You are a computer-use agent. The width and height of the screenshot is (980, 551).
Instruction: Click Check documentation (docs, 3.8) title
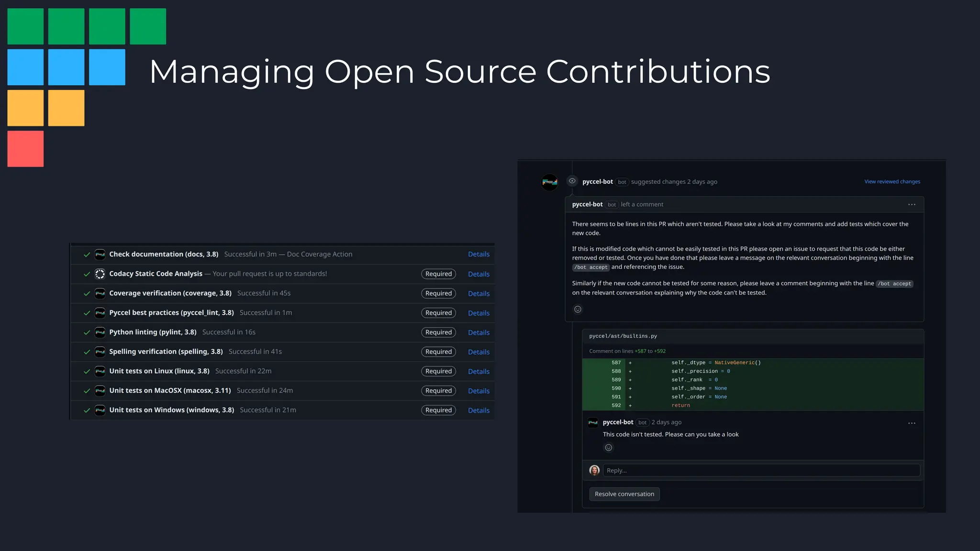(164, 254)
